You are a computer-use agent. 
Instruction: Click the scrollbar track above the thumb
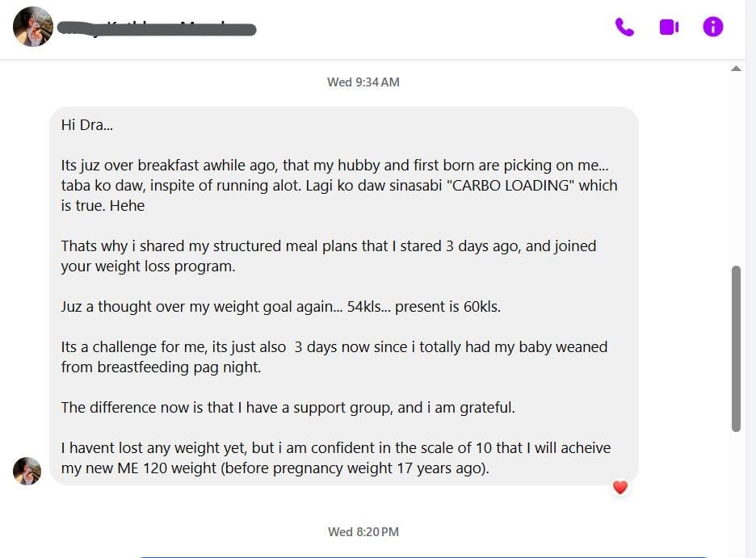736,169
